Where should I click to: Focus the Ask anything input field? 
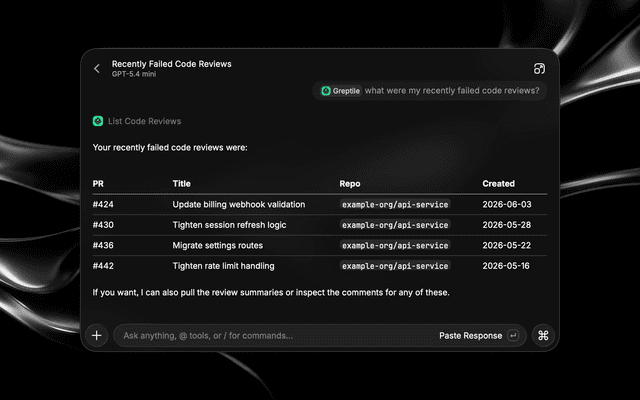pos(273,336)
